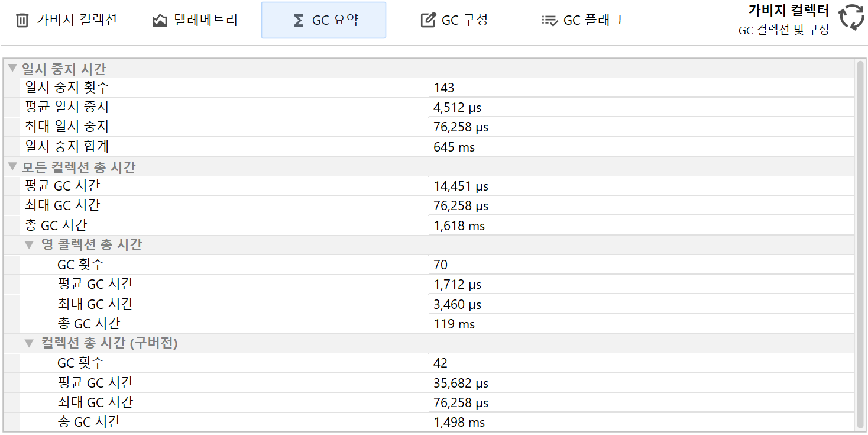Viewport: 868px width, 435px height.
Task: Collapse the 일시 중지 시간 section
Action: click(x=12, y=68)
